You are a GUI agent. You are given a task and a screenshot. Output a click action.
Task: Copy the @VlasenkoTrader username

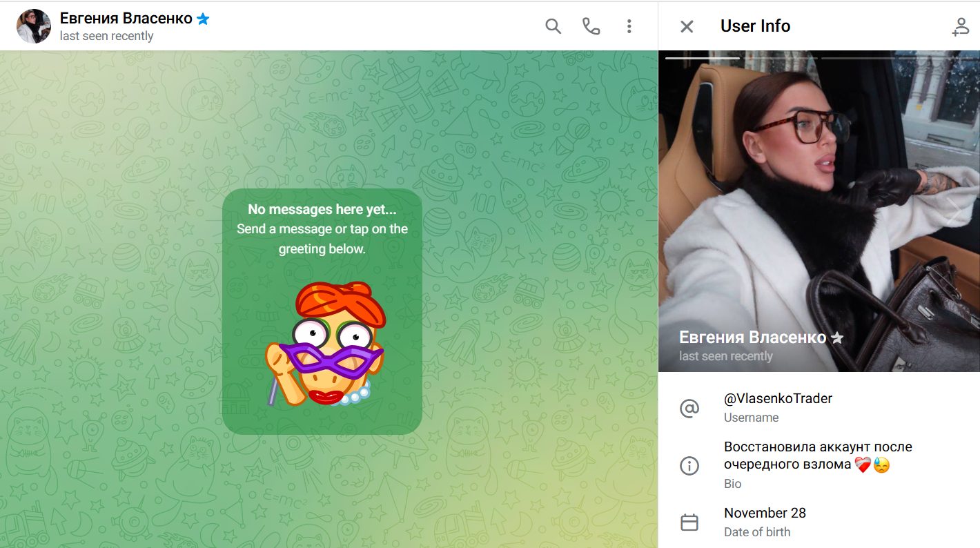coord(778,398)
